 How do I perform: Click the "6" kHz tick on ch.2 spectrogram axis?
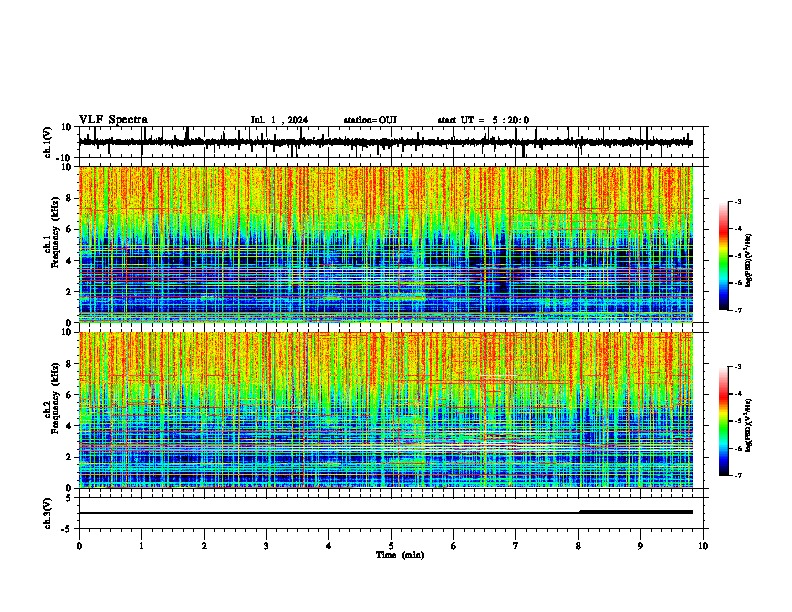click(69, 395)
